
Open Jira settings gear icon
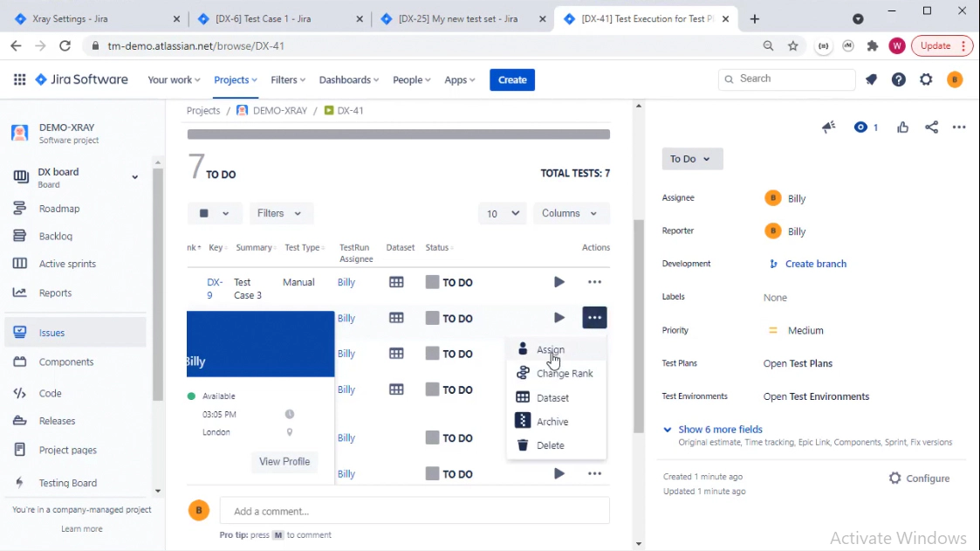(x=926, y=79)
